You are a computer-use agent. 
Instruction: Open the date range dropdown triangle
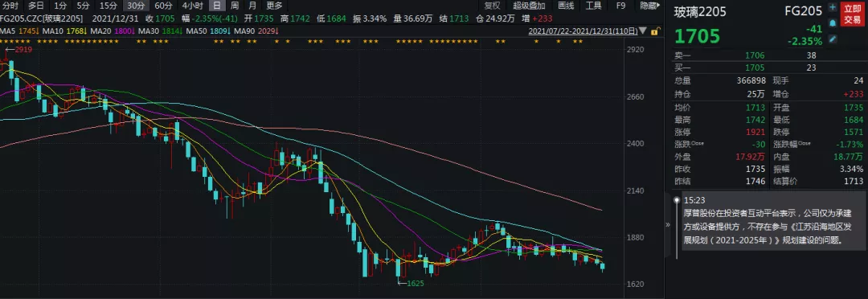[x=642, y=31]
